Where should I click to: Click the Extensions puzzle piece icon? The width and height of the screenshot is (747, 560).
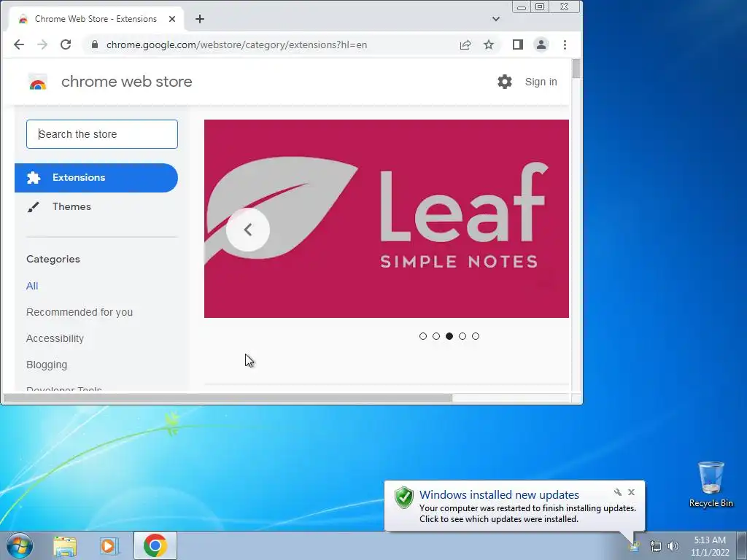point(34,178)
